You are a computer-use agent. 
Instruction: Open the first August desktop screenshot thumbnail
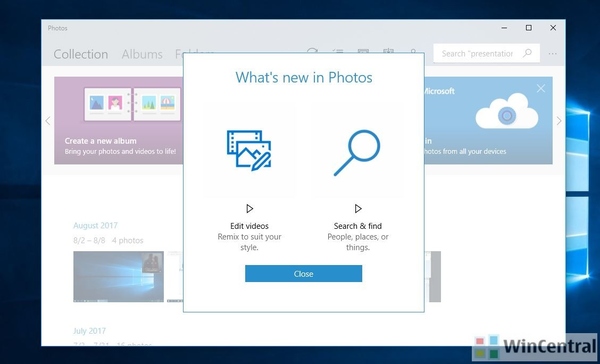[118, 276]
